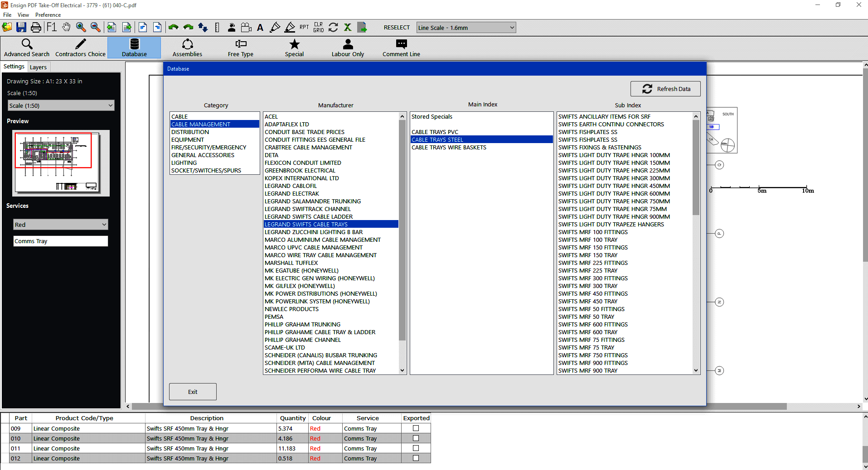Tick Exported checkbox for part 009
Image resolution: width=868 pixels, height=470 pixels.
point(416,428)
